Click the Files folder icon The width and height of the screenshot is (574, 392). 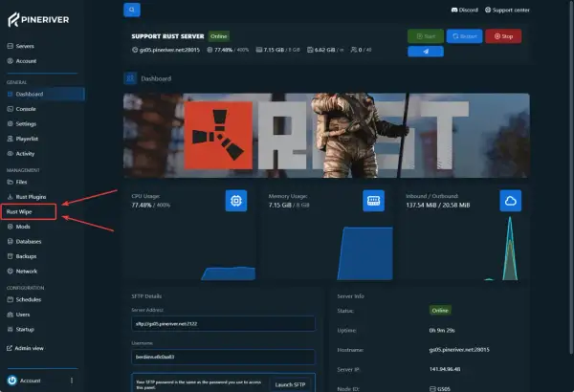(x=10, y=182)
